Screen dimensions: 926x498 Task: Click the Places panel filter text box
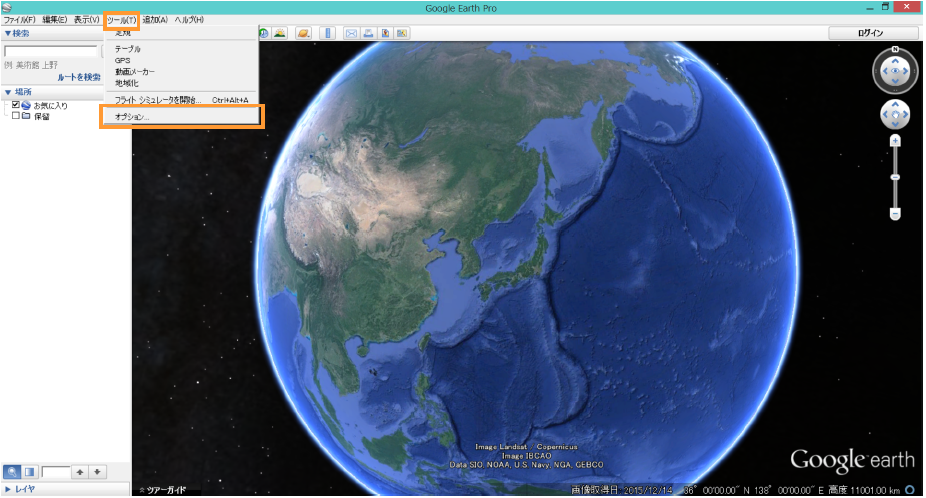click(x=56, y=472)
